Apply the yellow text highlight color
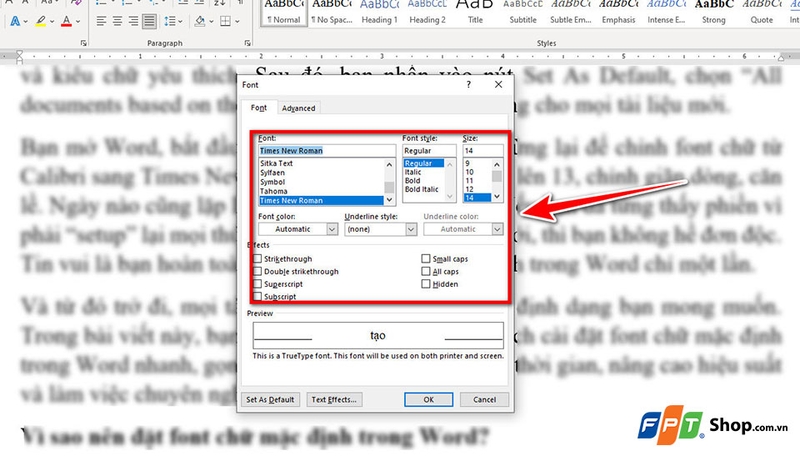 [40, 21]
